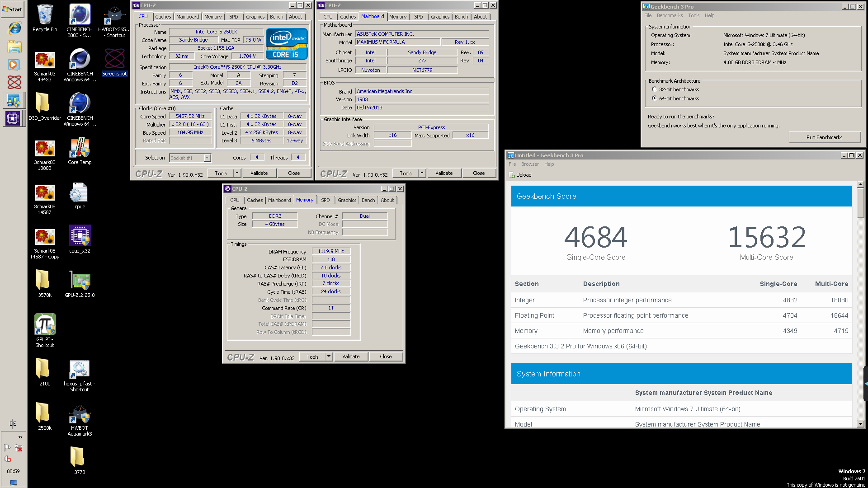This screenshot has height=488, width=868.
Task: Open the 3770 folder
Action: (80, 461)
